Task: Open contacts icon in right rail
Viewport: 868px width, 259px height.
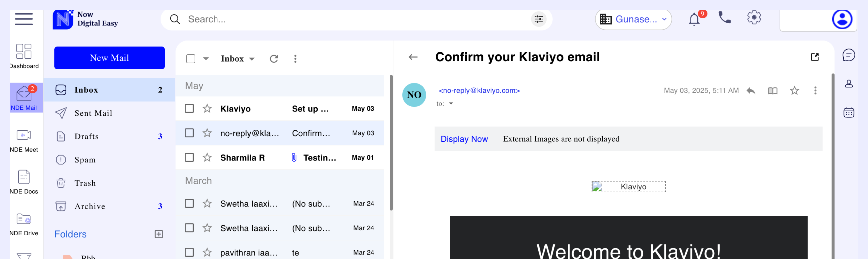Action: click(849, 84)
